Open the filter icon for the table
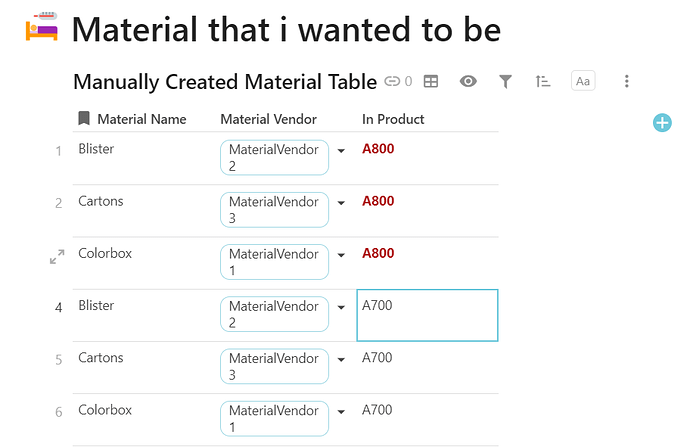The image size is (690, 447). click(506, 82)
